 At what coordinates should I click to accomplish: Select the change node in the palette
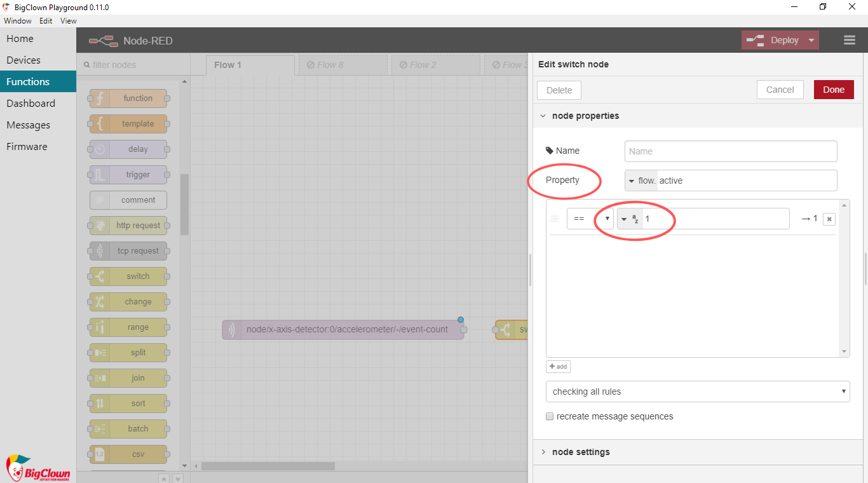[128, 302]
